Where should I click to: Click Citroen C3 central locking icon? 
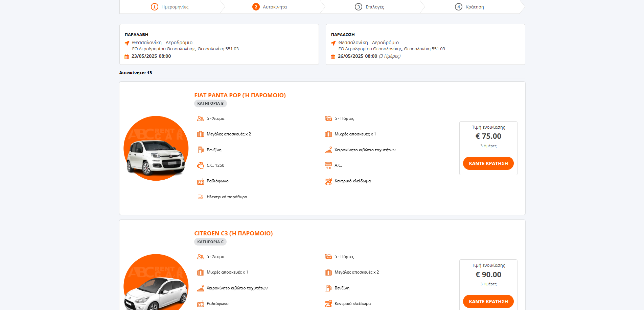pyautogui.click(x=328, y=304)
